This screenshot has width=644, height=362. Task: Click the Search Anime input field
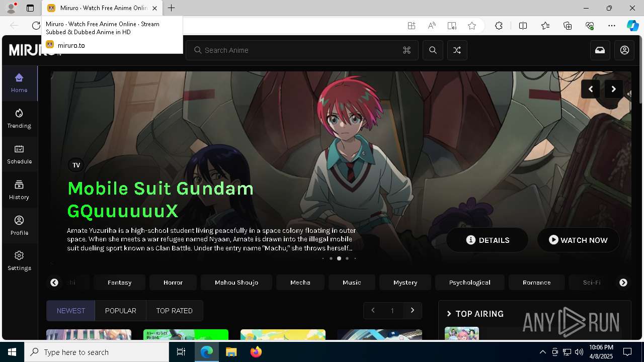pyautogui.click(x=302, y=50)
